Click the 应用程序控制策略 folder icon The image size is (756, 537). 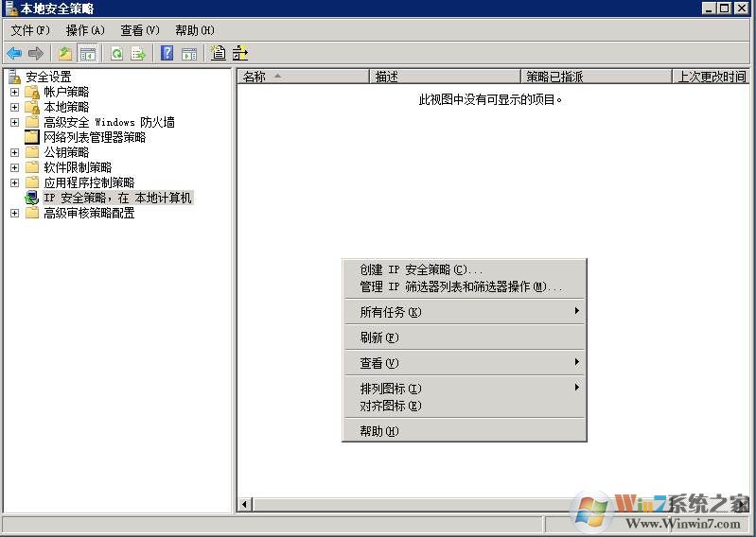32,182
